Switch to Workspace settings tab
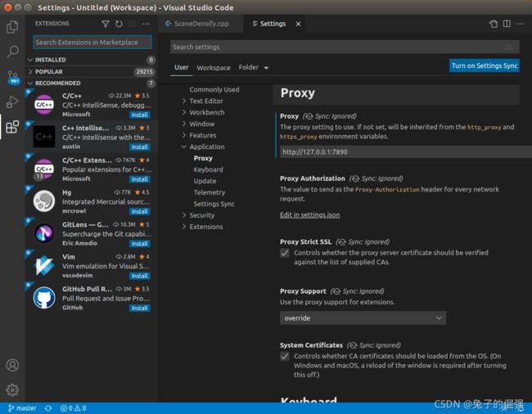This screenshot has height=414, width=532. click(214, 68)
